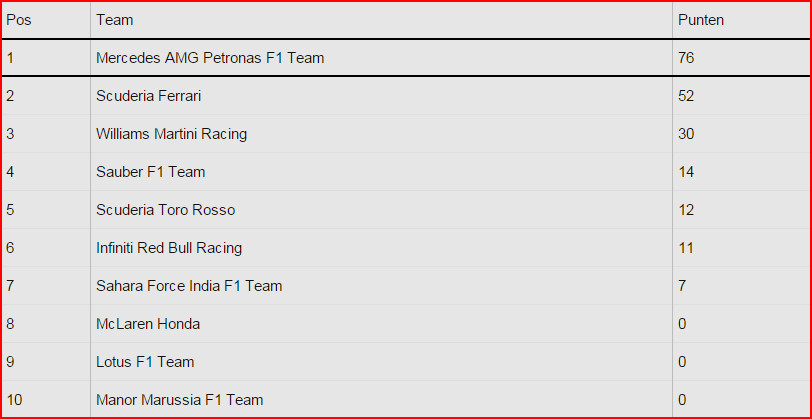Image resolution: width=812 pixels, height=419 pixels.
Task: Click the 76 points value for Mercedes
Action: tap(686, 57)
